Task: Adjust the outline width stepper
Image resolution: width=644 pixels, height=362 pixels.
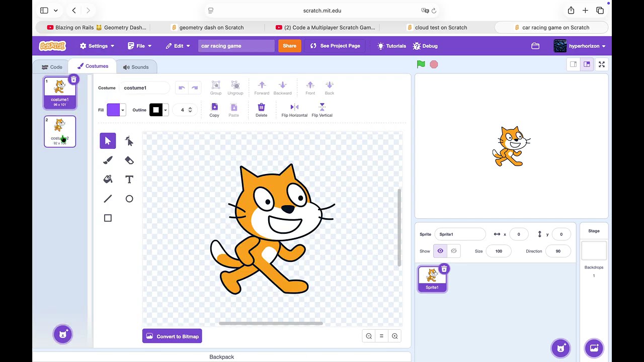Action: point(190,110)
